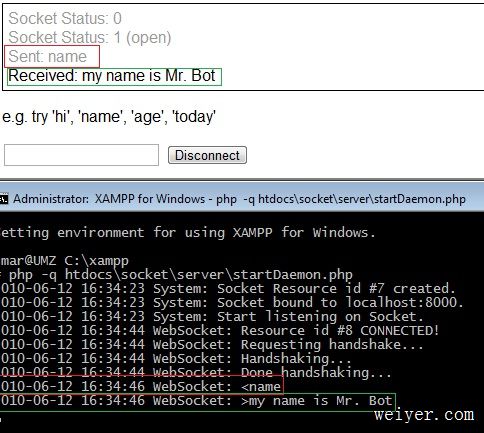Click the weiyer.com watermark text
The width and height of the screenshot is (484, 433).
pyautogui.click(x=424, y=415)
